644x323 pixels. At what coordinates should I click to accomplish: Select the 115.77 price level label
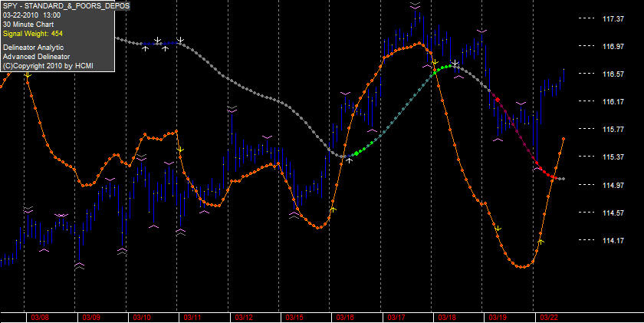click(x=613, y=129)
